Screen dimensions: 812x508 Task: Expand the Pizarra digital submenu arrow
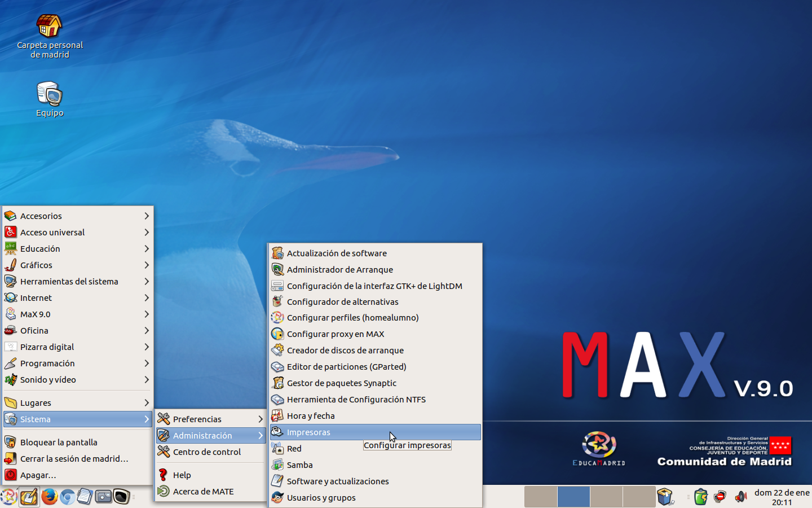pyautogui.click(x=147, y=347)
